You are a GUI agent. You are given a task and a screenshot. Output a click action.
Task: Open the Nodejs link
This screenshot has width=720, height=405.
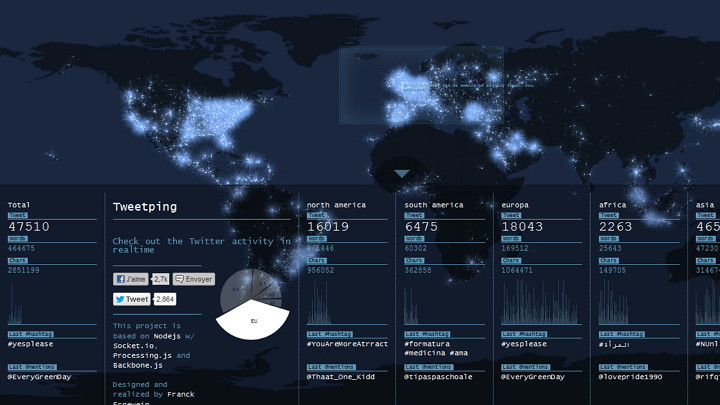[167, 336]
